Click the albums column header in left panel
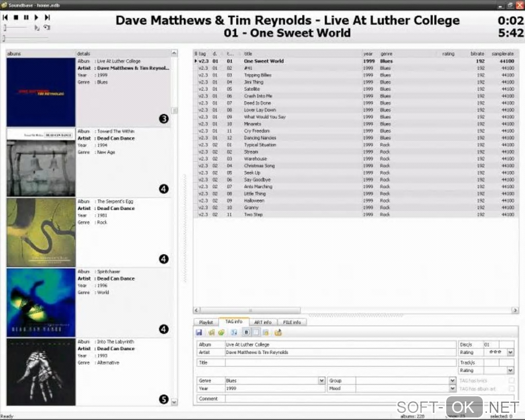Viewport: 525px width, 420px height. point(41,54)
